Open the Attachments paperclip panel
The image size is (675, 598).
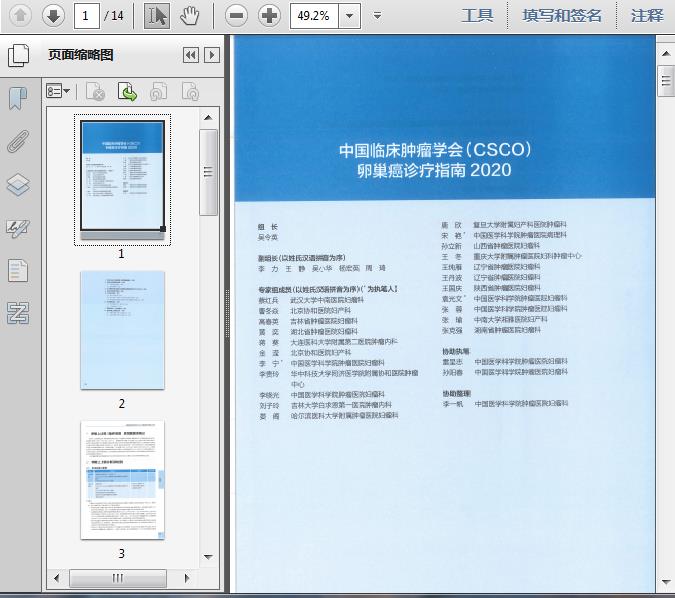18,141
